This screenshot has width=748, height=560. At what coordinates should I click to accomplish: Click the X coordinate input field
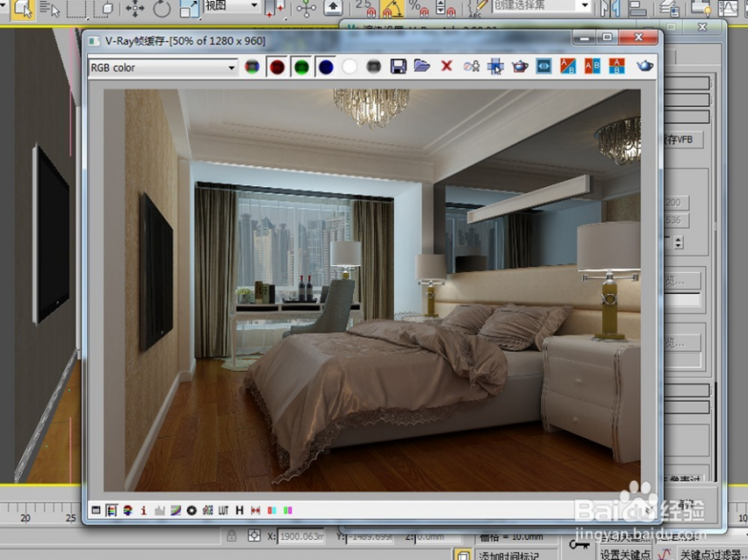click(x=301, y=537)
